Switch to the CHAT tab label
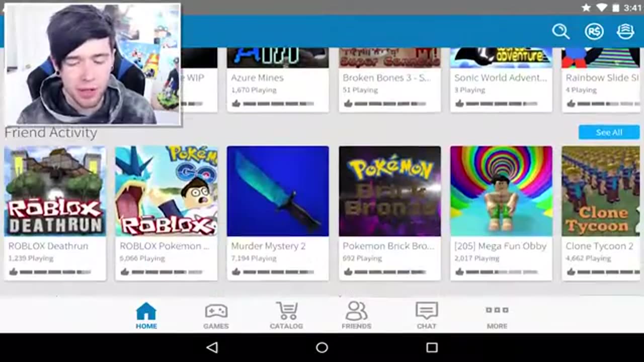Viewport: 644px width, 362px height. coord(427,326)
